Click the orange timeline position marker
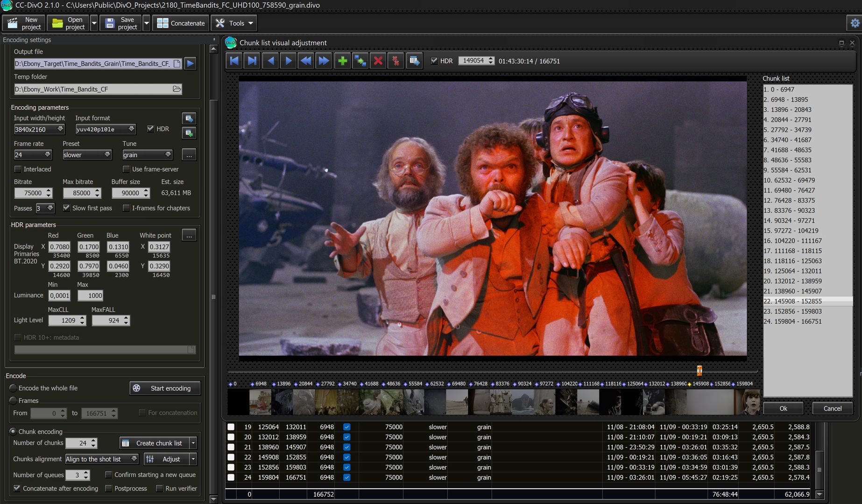The width and height of the screenshot is (862, 504). tap(699, 371)
